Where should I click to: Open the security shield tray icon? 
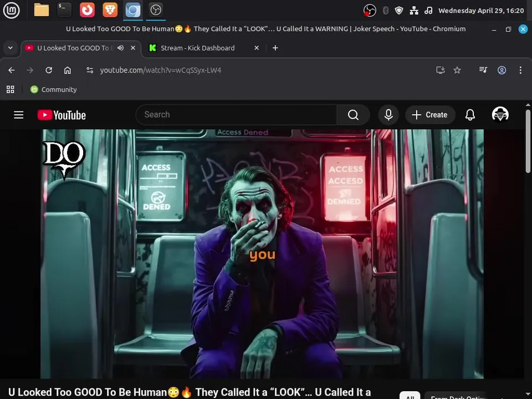(x=399, y=11)
